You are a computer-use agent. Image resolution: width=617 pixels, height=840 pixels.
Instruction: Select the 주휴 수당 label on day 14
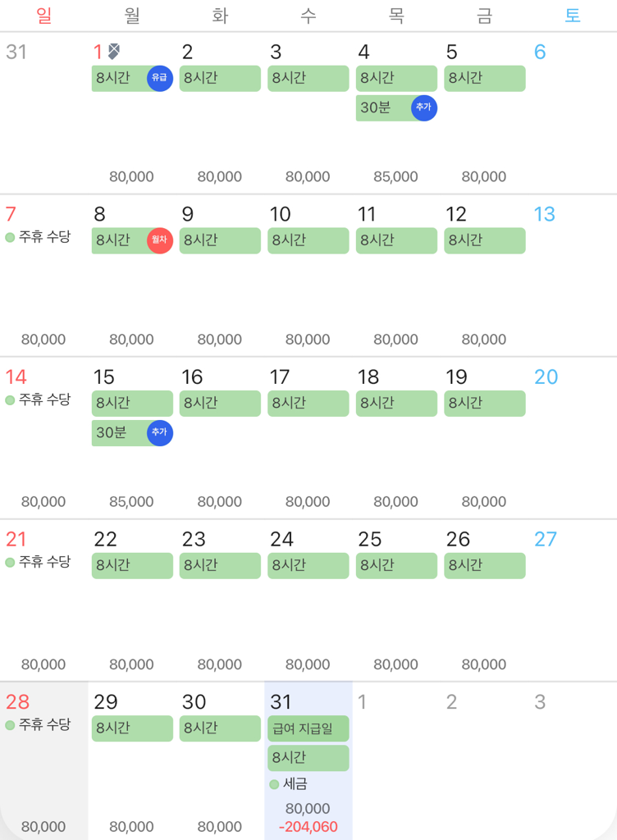click(x=44, y=399)
